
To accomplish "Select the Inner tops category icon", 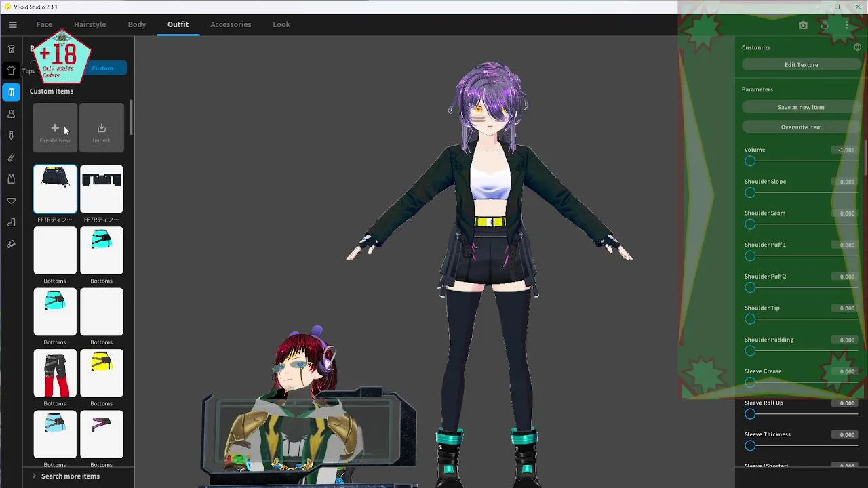I will pyautogui.click(x=11, y=179).
